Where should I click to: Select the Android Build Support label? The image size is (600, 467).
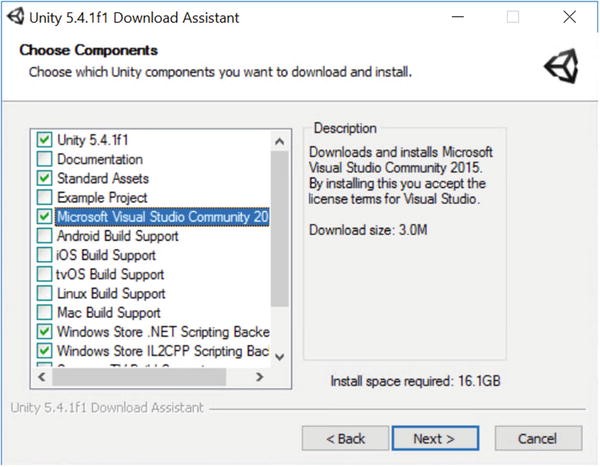[x=117, y=236]
